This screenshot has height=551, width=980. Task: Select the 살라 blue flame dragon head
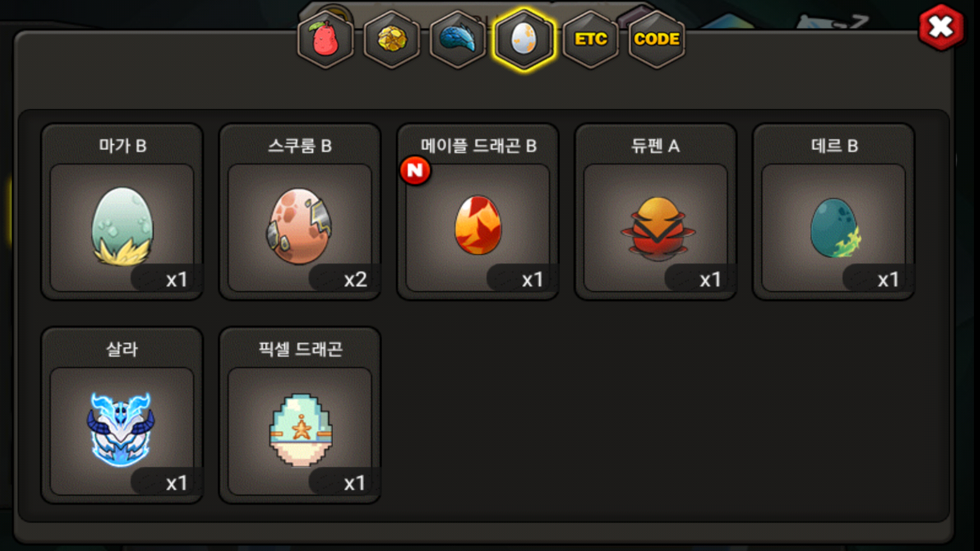pos(121,430)
